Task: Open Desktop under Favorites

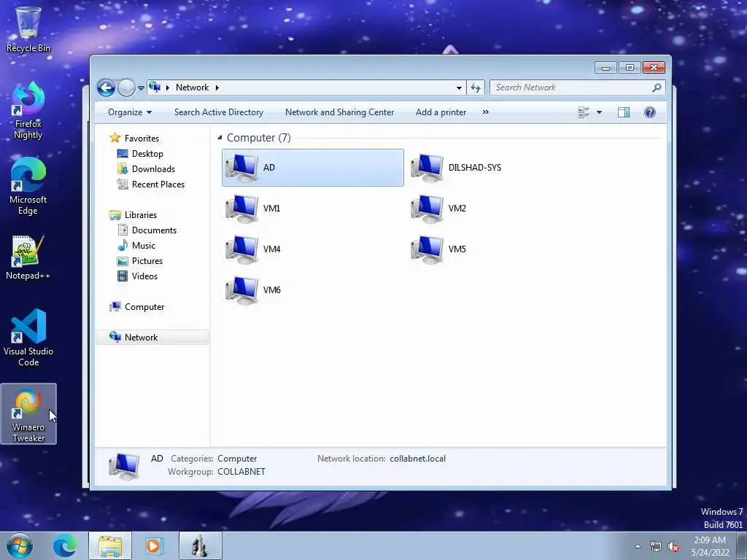Action: (x=147, y=154)
